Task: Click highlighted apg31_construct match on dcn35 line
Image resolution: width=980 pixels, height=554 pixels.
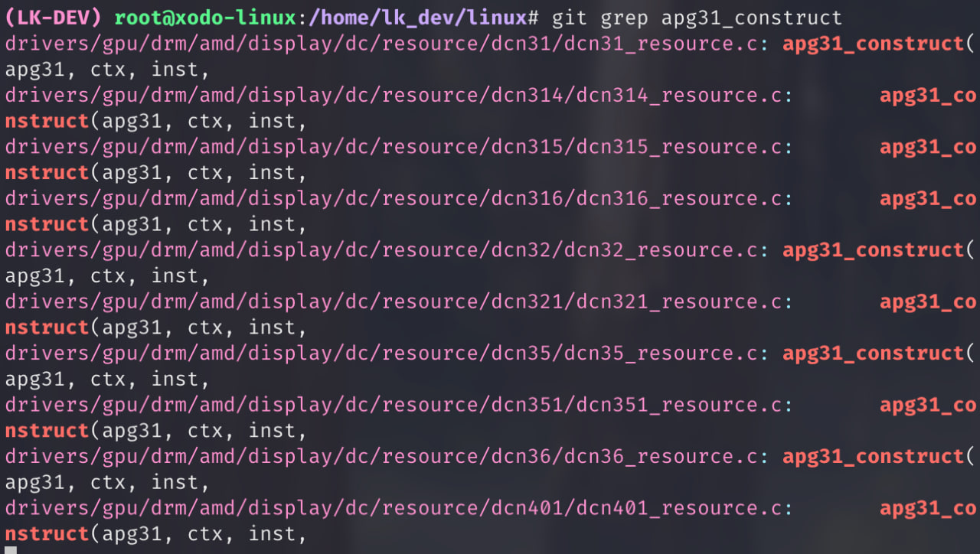Action: [874, 354]
